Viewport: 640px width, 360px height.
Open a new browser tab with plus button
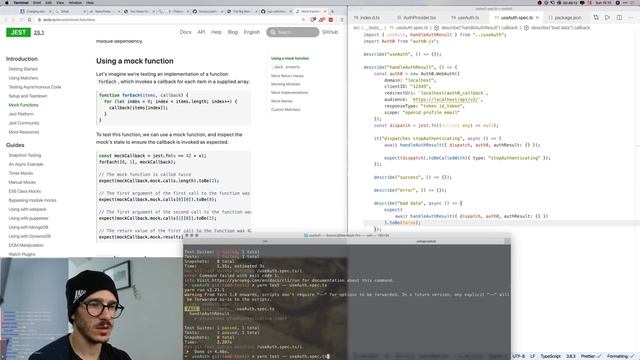click(332, 11)
